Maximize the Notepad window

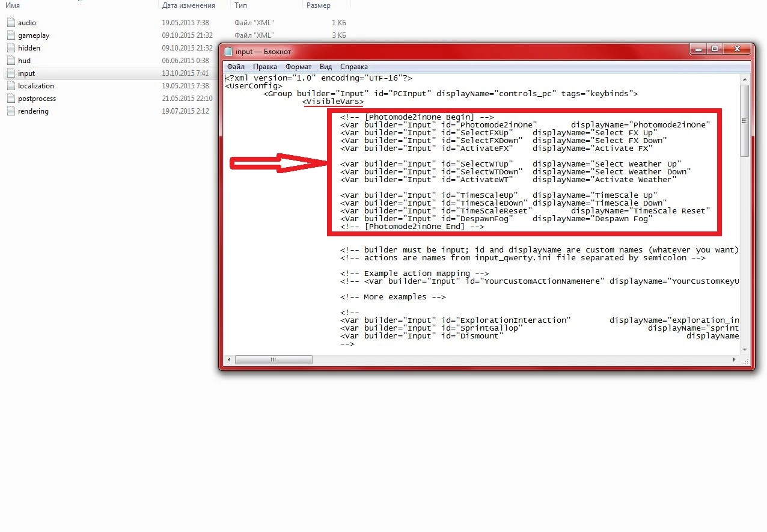click(x=714, y=49)
